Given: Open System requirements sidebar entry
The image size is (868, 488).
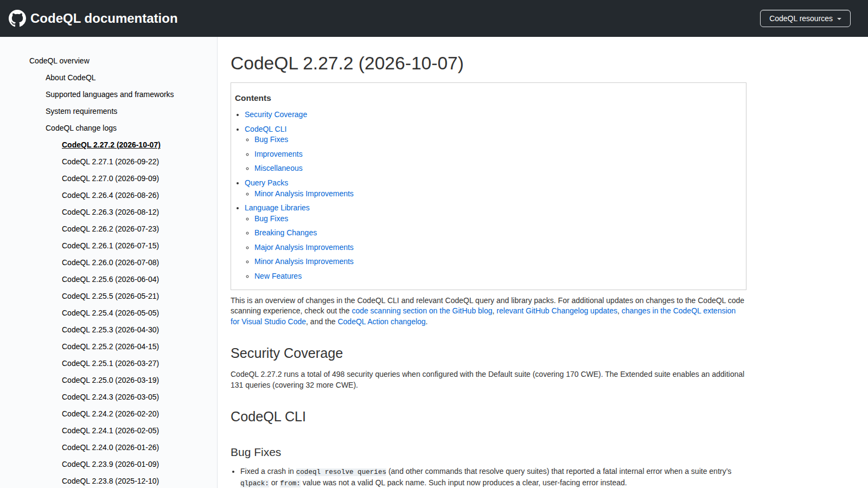Looking at the screenshot, I should [x=81, y=111].
